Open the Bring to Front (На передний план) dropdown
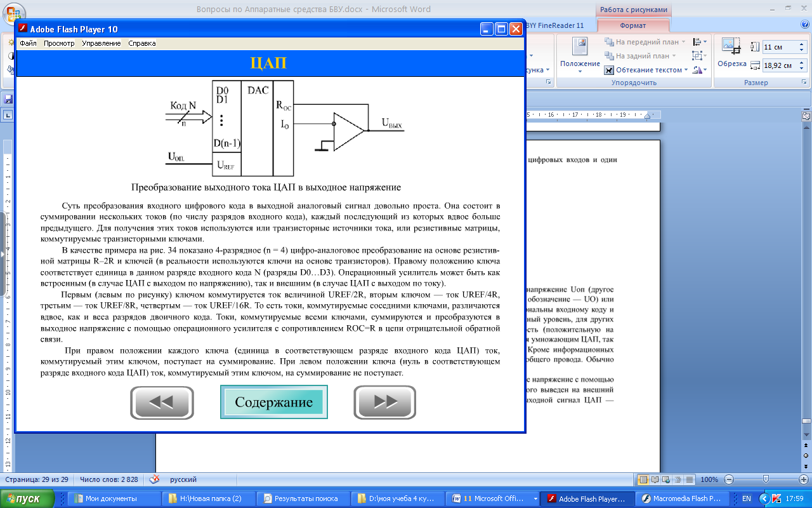The height and width of the screenshot is (508, 812). tap(684, 42)
